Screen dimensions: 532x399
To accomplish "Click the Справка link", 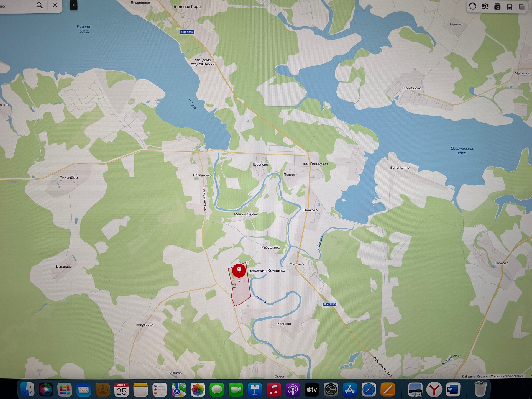I will tap(483, 376).
